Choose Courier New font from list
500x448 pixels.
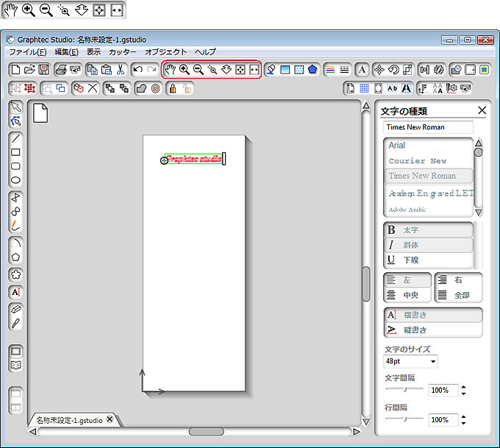429,161
